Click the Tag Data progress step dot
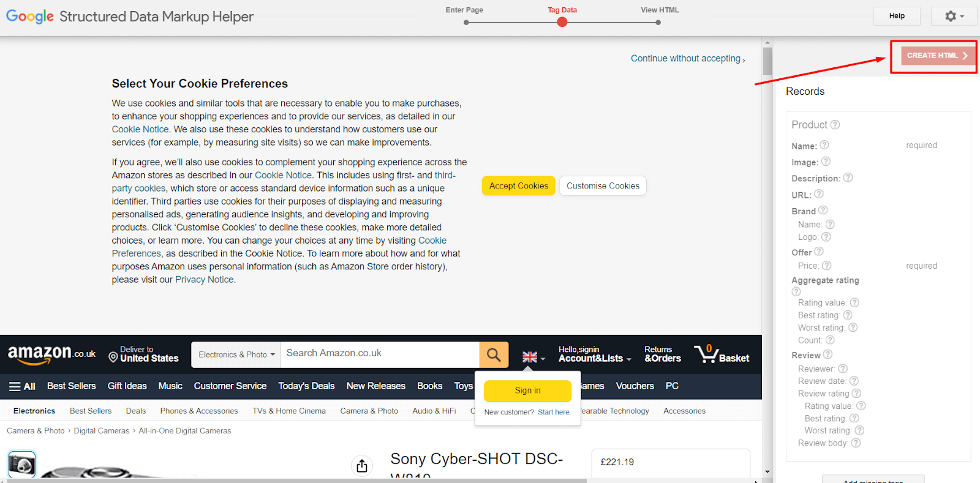 point(562,23)
